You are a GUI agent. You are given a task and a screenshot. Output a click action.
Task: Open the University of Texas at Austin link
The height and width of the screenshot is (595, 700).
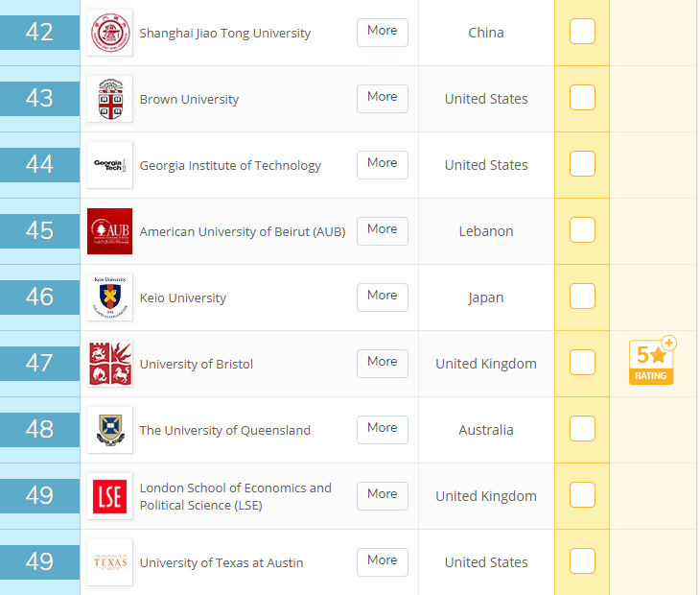(222, 563)
